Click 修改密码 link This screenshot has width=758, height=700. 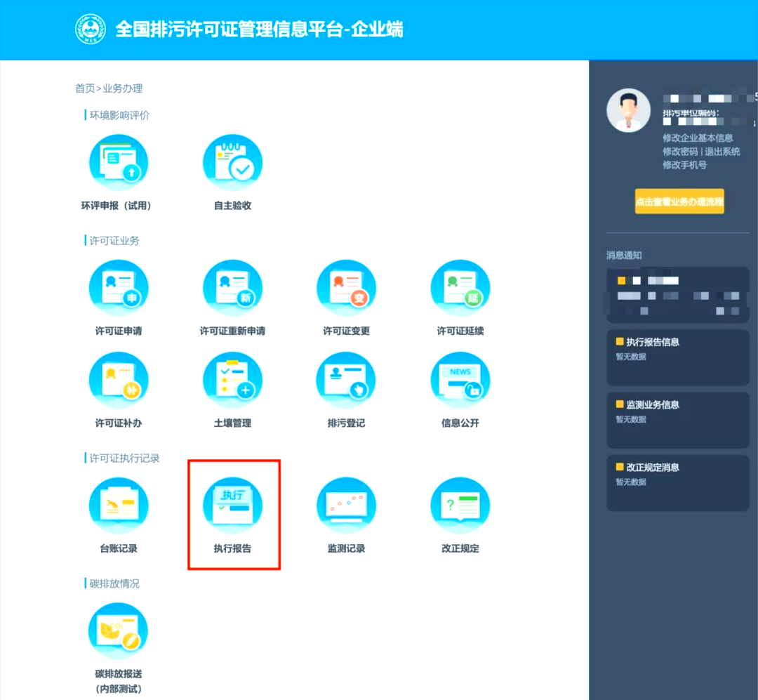click(680, 152)
